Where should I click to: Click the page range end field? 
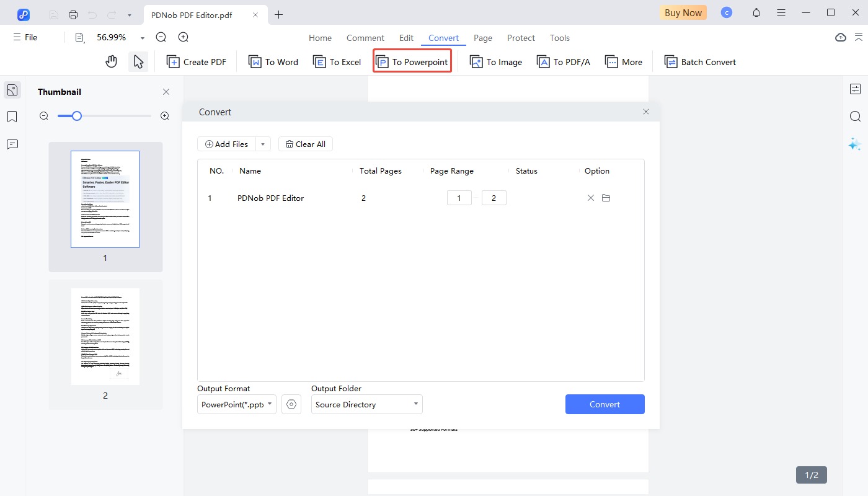click(494, 198)
